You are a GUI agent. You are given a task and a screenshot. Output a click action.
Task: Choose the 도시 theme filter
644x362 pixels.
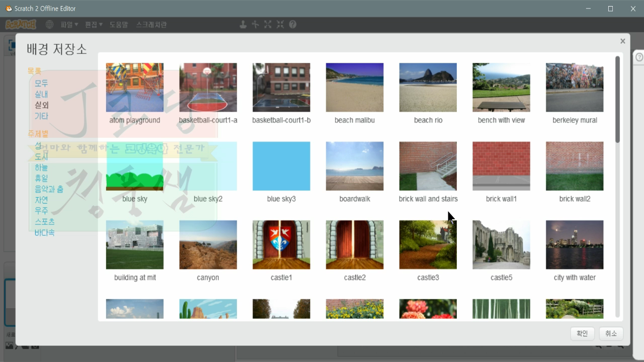(41, 156)
